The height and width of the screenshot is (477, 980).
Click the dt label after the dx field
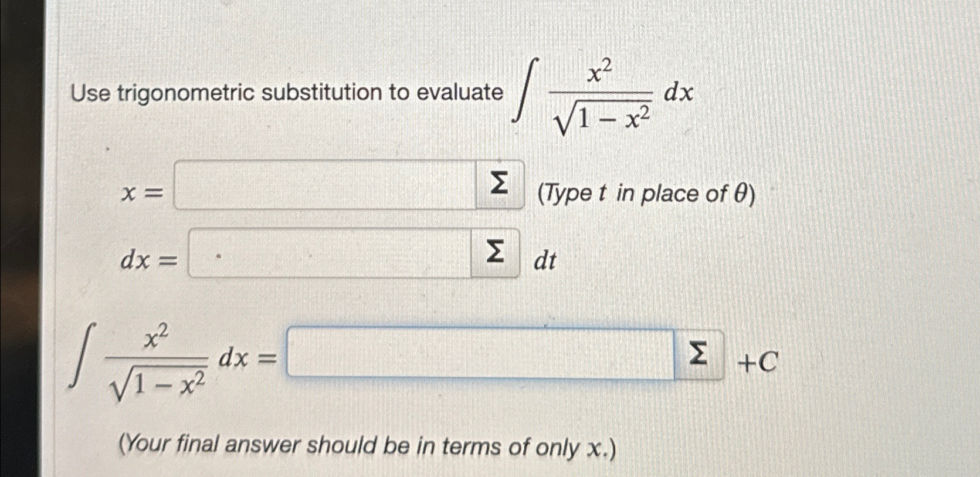544,258
